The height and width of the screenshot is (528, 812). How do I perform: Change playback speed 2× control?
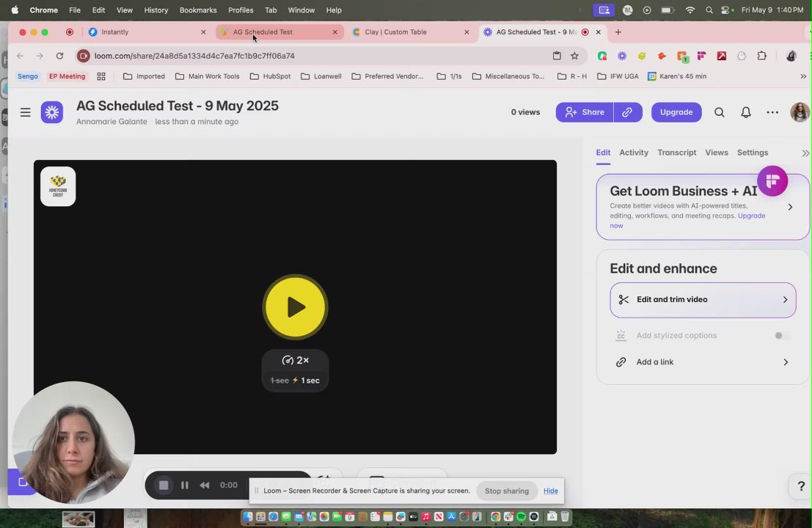click(x=295, y=360)
